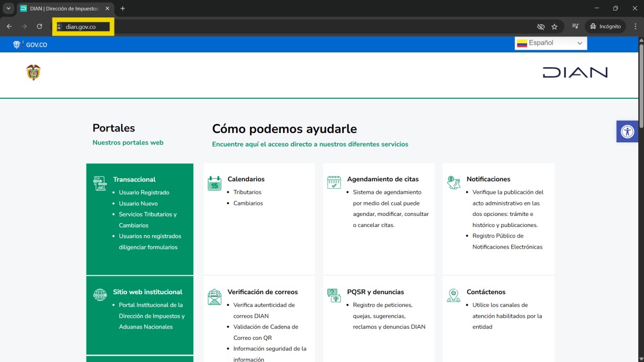Click the Agendamiento de citas heading
This screenshot has width=644, height=362.
383,179
